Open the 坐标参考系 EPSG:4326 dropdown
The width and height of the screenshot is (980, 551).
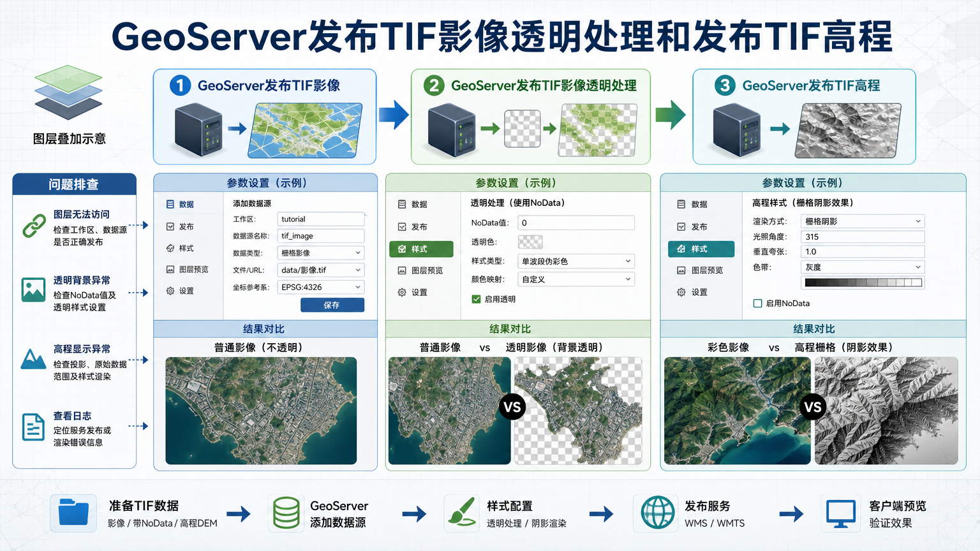pos(321,287)
